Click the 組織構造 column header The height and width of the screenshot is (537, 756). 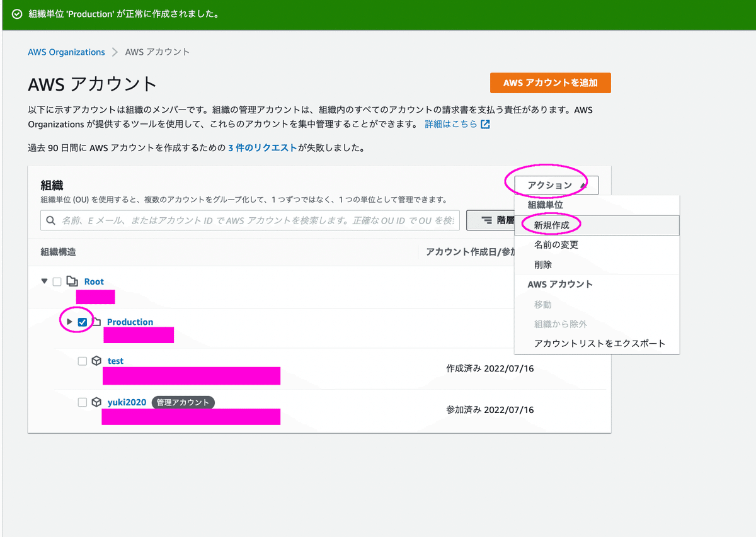point(58,252)
